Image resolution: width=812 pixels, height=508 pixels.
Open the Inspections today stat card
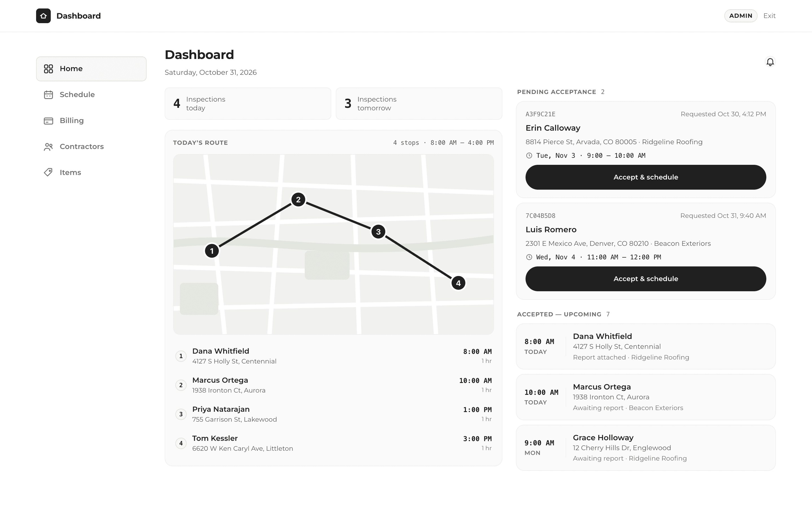(248, 104)
